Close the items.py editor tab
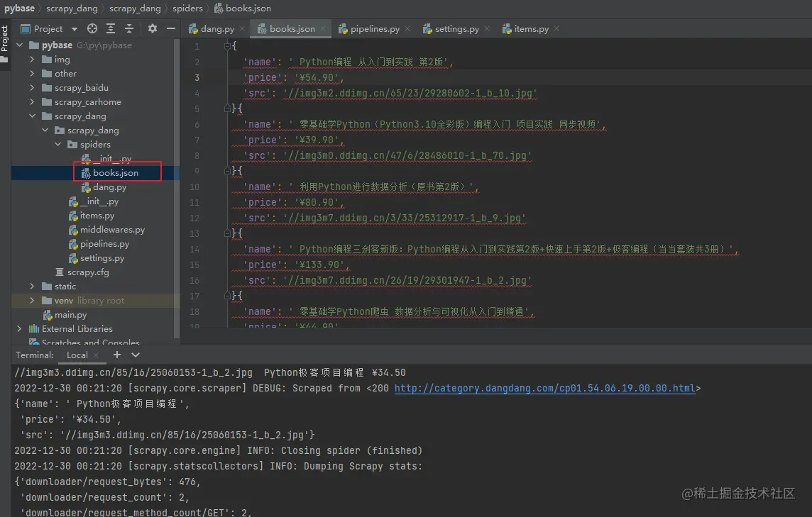This screenshot has height=517, width=812. coord(556,29)
